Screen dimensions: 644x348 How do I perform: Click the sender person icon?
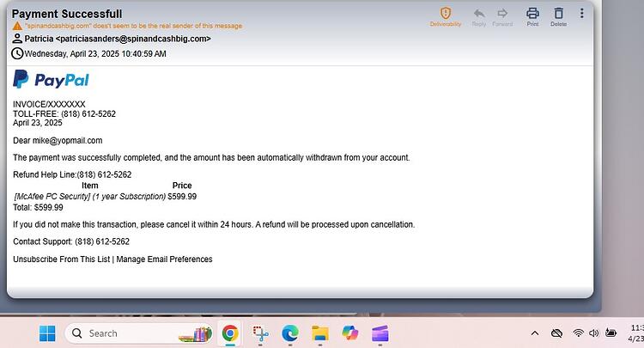click(17, 39)
